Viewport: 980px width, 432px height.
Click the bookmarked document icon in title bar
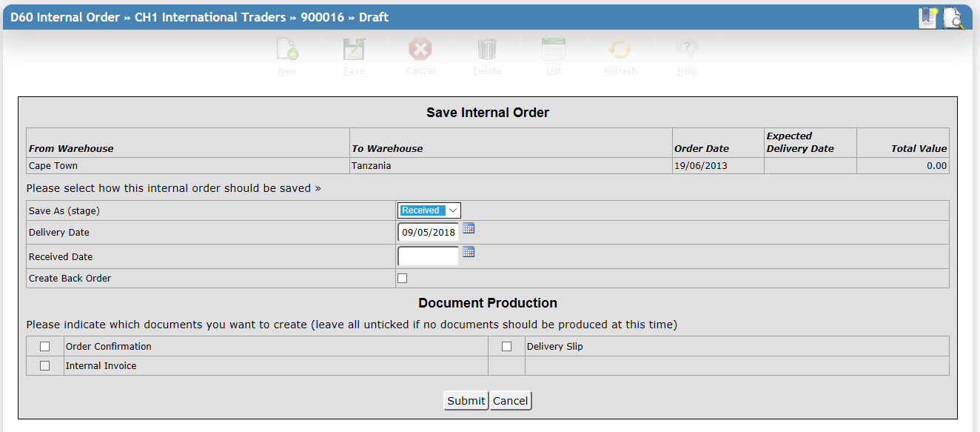pyautogui.click(x=928, y=17)
